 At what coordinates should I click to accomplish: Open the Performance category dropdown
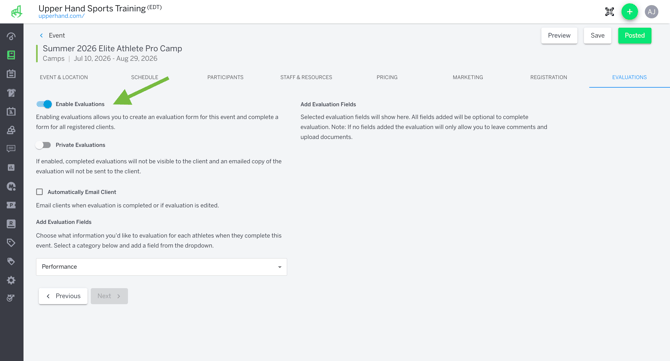162,267
